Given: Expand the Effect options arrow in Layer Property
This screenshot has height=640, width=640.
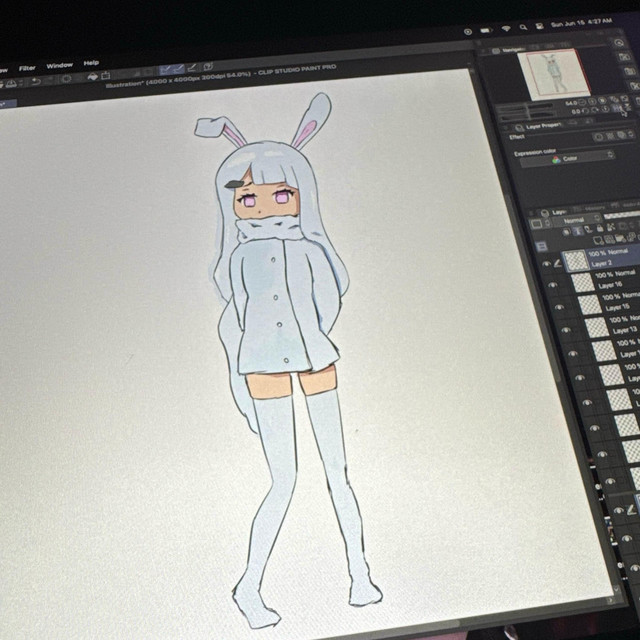Looking at the screenshot, I should (631, 134).
